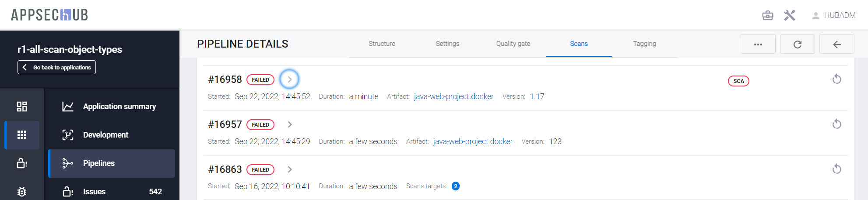Select the applications grid sidebar icon

tap(22, 135)
